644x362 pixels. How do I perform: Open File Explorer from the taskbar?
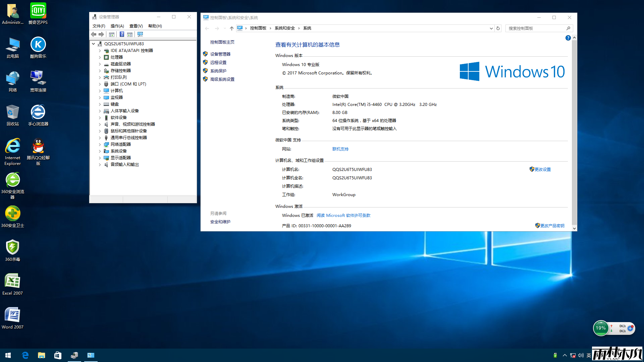point(41,355)
